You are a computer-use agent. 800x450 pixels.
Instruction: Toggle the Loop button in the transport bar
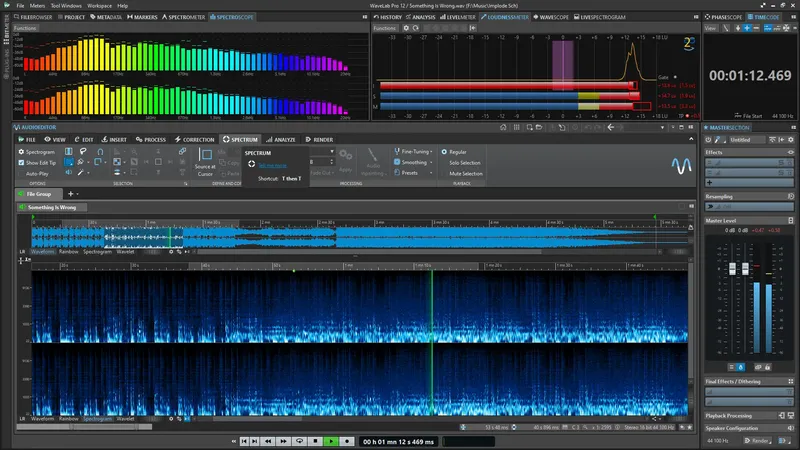(x=301, y=440)
